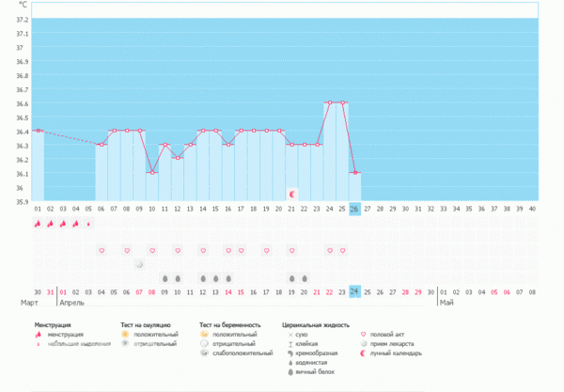Image resolution: width=564 pixels, height=392 pixels.
Task: Click the light spotting icon under cycle day 05
Action: coord(88,224)
